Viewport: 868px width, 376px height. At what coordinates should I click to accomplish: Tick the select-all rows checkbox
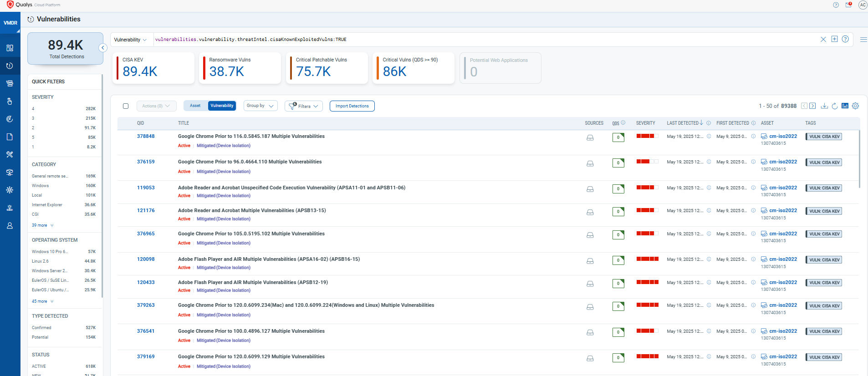pos(126,106)
